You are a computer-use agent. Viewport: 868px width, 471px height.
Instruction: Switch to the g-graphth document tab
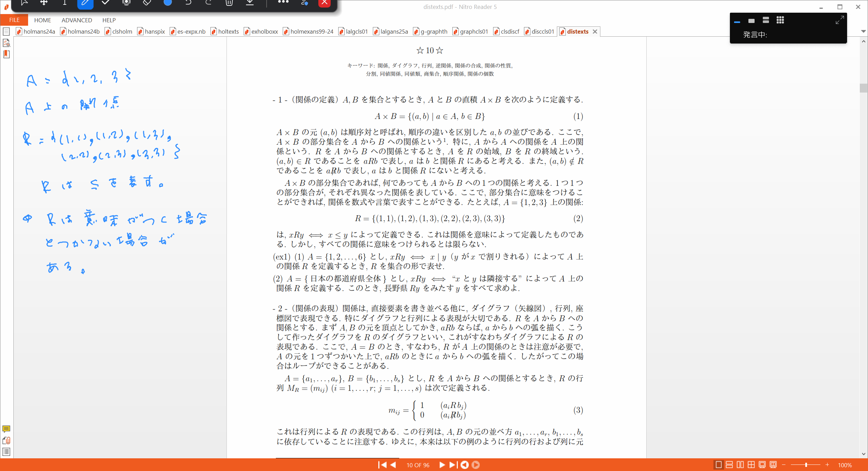click(x=430, y=32)
